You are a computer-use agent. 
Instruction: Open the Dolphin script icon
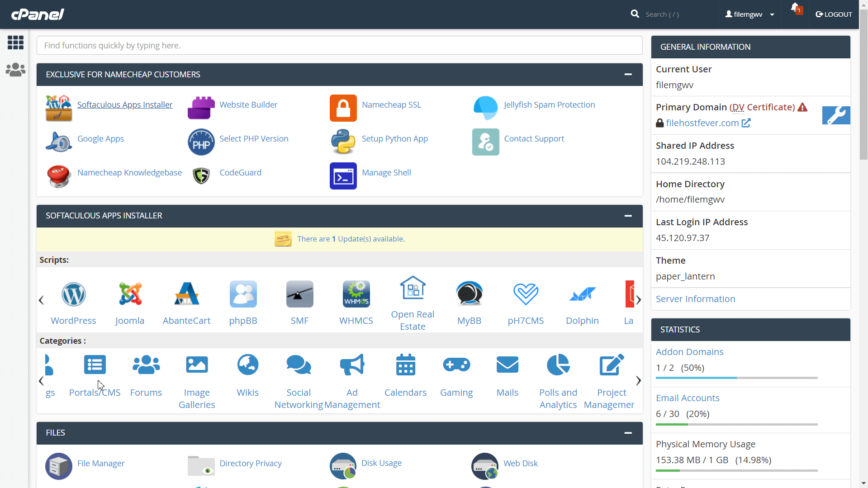[x=582, y=294]
